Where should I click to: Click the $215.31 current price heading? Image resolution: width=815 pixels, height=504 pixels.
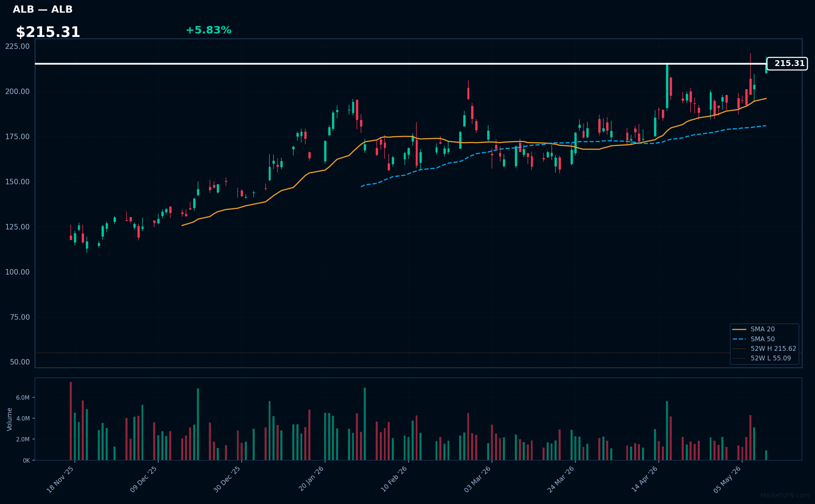(48, 32)
